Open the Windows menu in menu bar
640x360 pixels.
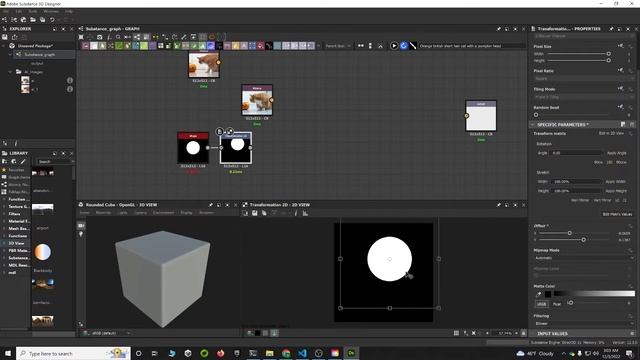point(51,11)
